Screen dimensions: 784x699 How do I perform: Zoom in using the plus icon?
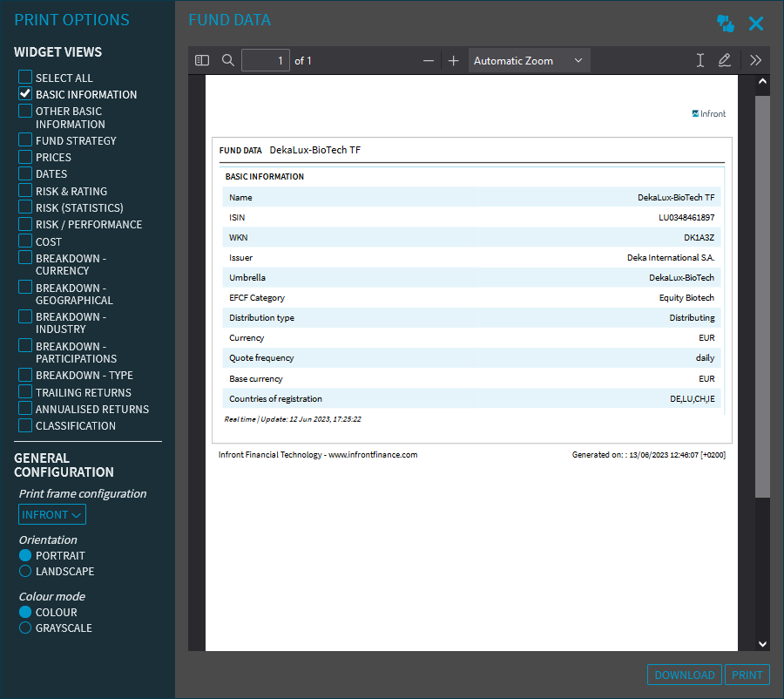click(453, 61)
